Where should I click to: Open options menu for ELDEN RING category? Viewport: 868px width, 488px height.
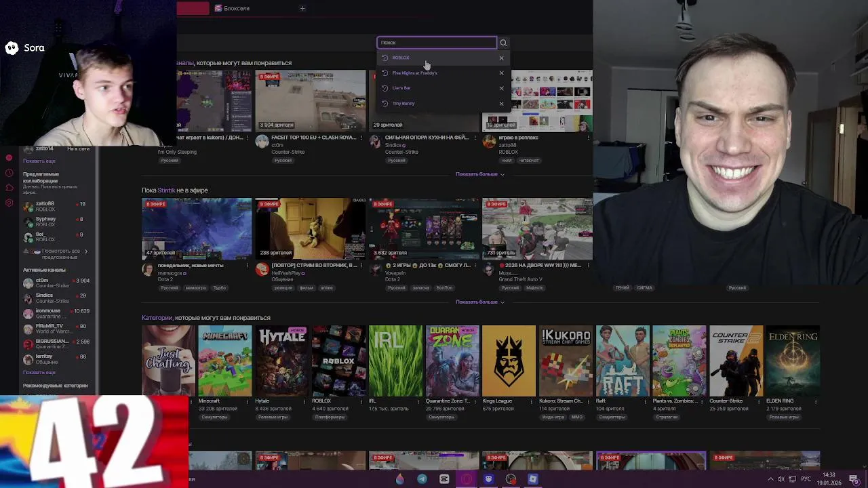(816, 401)
